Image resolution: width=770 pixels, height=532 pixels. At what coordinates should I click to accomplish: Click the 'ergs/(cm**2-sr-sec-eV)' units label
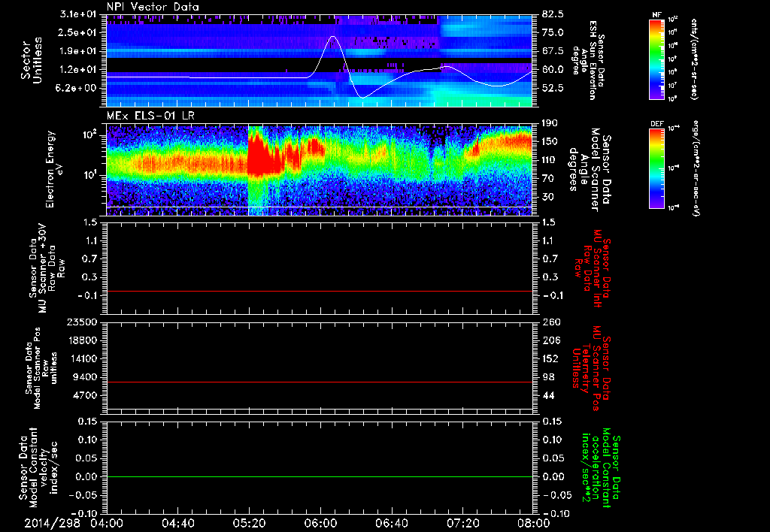click(x=696, y=168)
